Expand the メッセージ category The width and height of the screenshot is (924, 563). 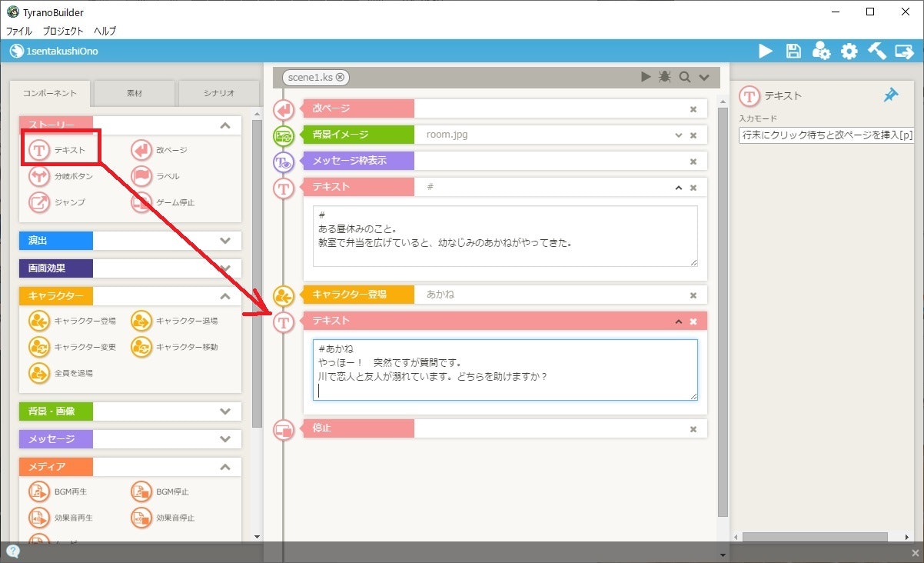(x=224, y=439)
